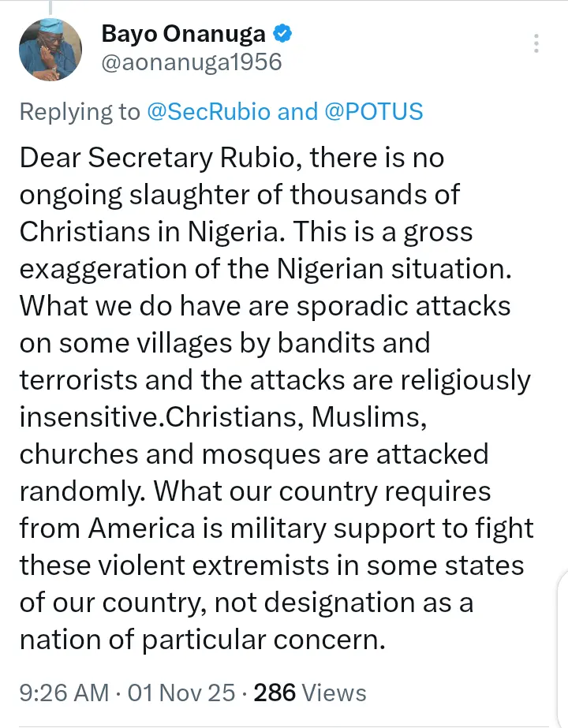The width and height of the screenshot is (568, 728).
Task: Click the 9:26 AM timestamp
Action: (x=64, y=693)
